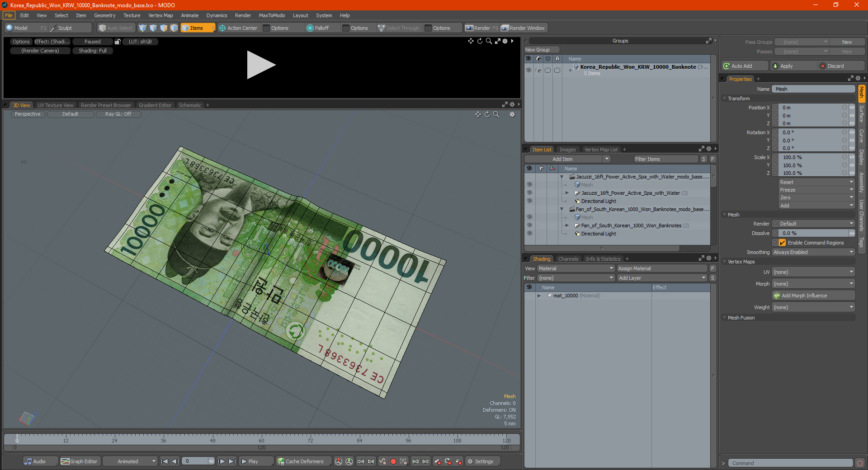Viewport: 868px width, 470px height.
Task: Open Animated keying dropdown
Action: click(x=130, y=461)
